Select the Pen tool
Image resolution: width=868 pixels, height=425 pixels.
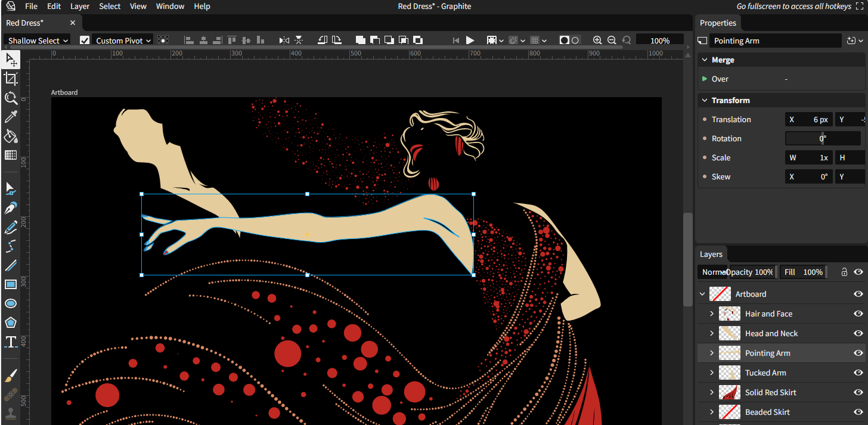11,208
